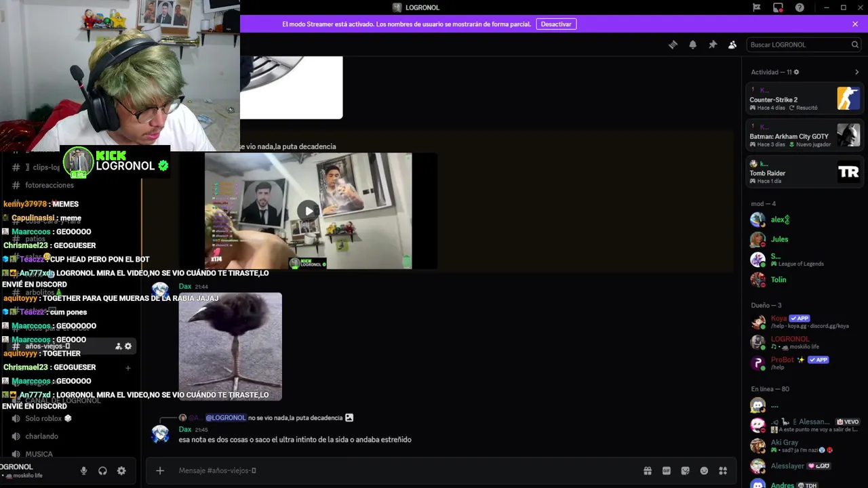The image size is (868, 488).
Task: Open the inbox icon with red dot
Action: click(x=778, y=7)
